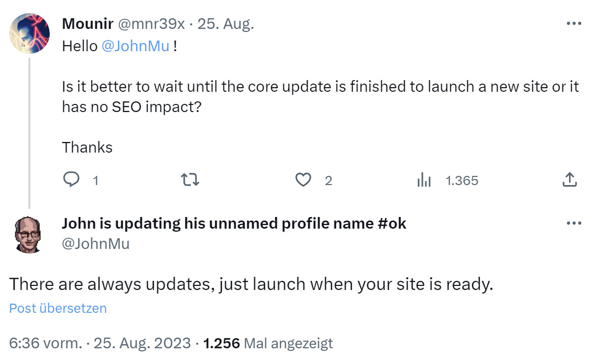This screenshot has height=364, width=600.
Task: Click JohnMu's profile avatar
Action: [29, 233]
